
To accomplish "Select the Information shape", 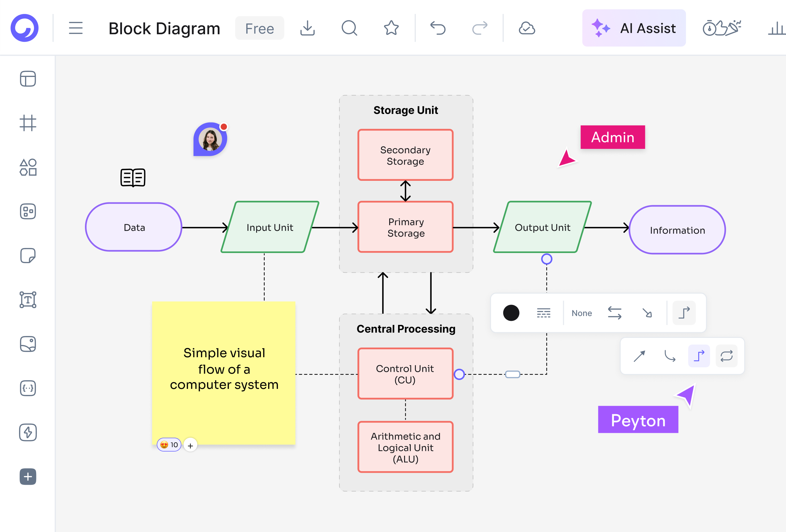I will (677, 230).
